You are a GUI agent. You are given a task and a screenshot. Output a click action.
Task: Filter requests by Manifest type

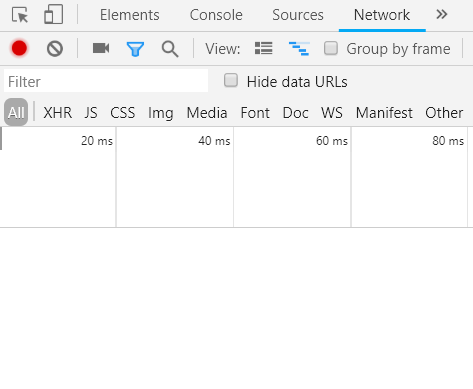[384, 113]
